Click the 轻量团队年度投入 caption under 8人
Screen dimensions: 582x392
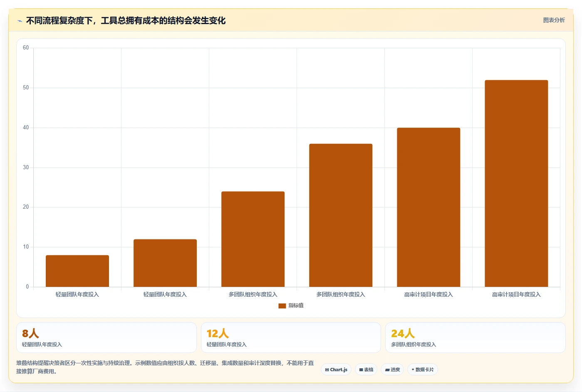42,345
